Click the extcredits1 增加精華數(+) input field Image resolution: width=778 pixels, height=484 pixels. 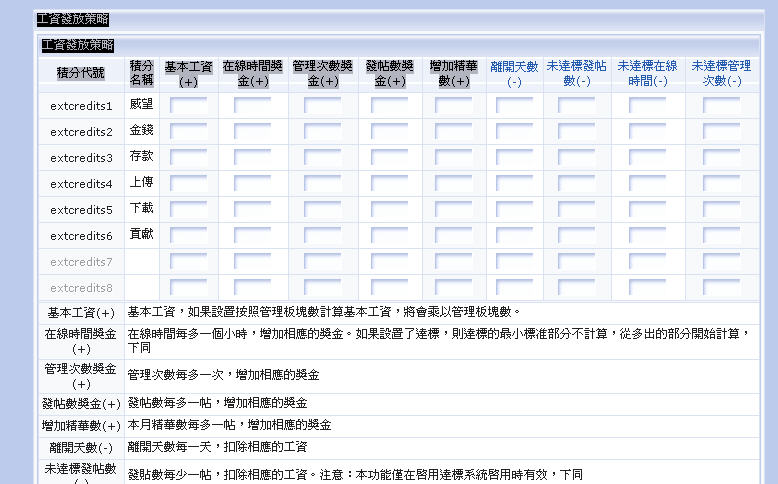[454, 105]
